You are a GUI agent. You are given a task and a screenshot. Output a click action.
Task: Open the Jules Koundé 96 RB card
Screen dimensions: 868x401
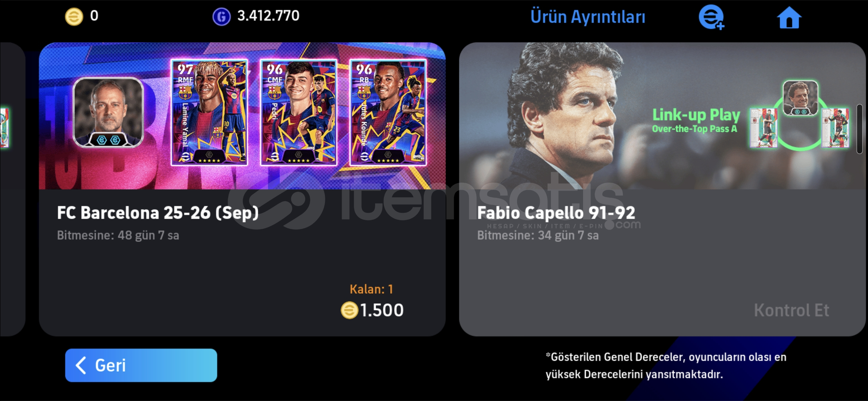[x=388, y=112]
